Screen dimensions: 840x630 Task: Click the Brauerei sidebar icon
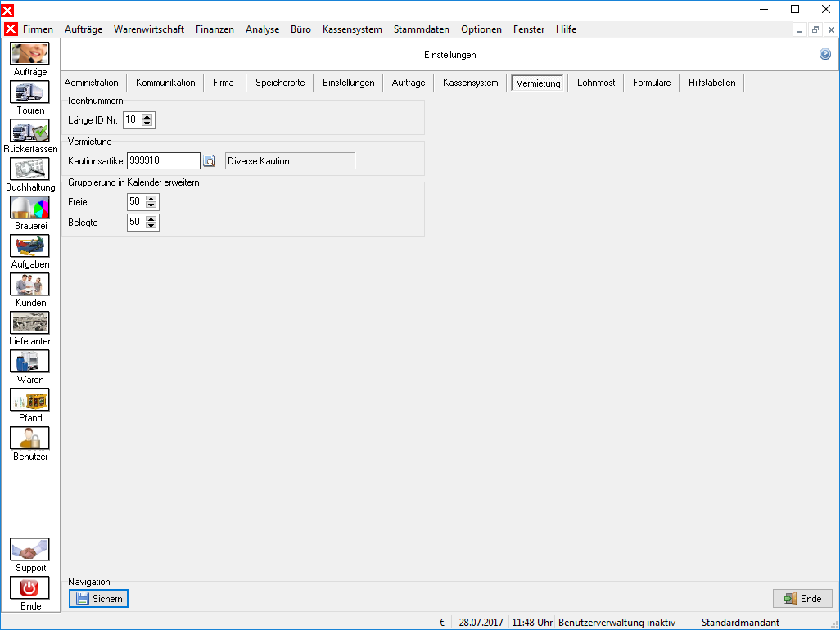[29, 208]
